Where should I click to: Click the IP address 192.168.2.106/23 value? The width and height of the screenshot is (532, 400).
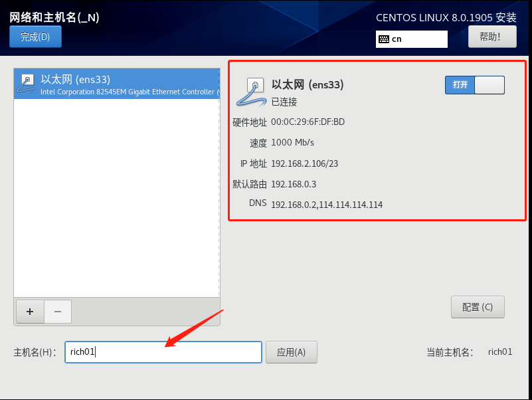click(x=305, y=163)
